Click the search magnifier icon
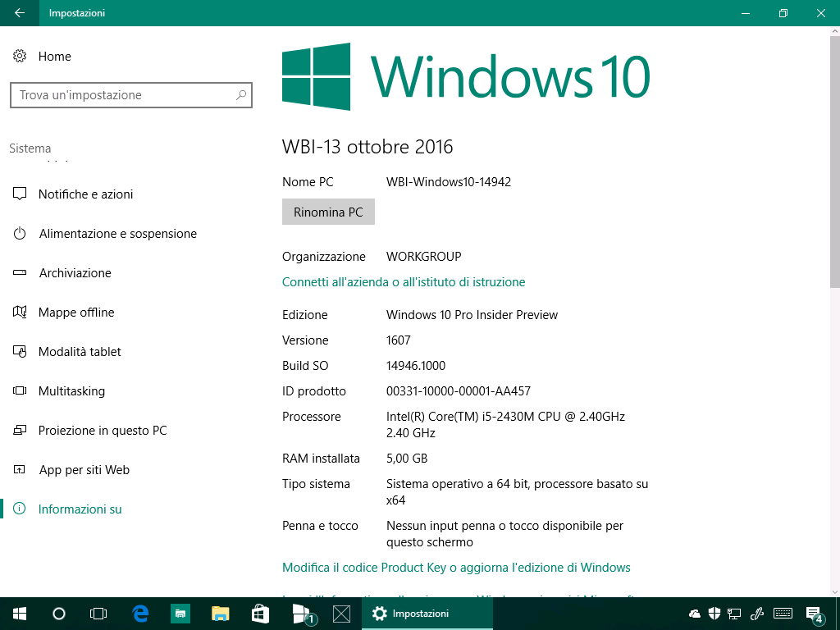This screenshot has width=840, height=630. 241,95
